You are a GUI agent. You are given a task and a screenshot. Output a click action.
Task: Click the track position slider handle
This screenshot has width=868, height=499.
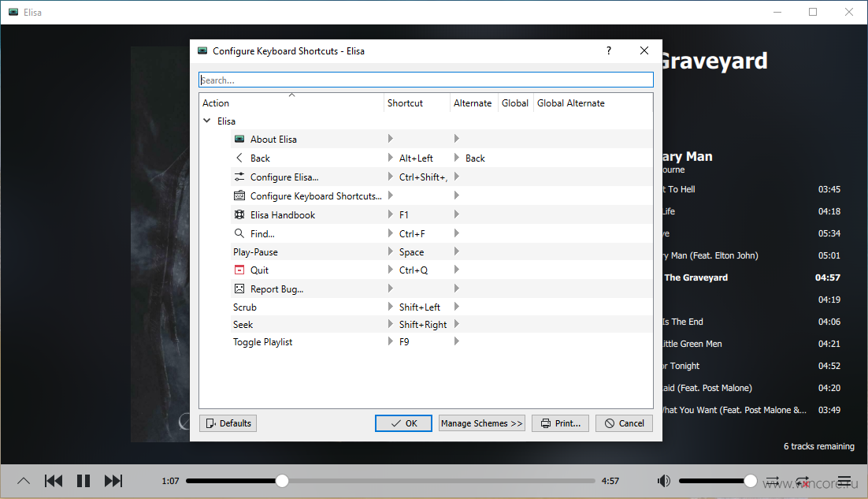click(x=282, y=481)
